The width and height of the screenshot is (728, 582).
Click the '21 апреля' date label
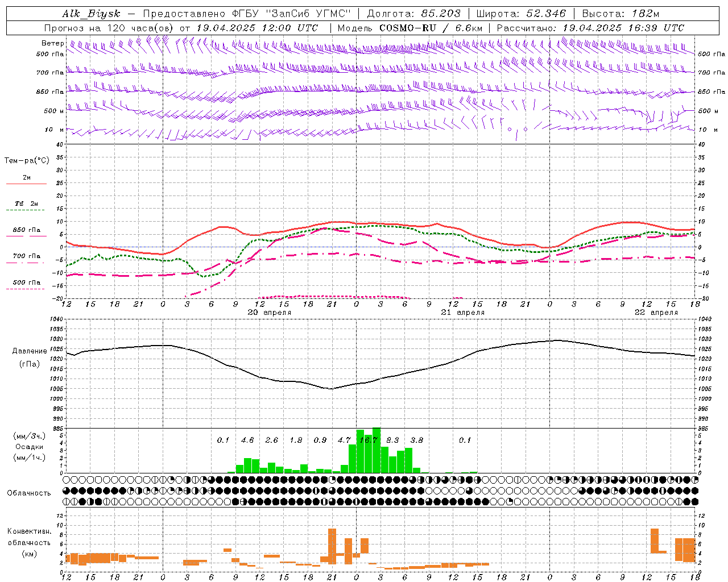tap(463, 313)
